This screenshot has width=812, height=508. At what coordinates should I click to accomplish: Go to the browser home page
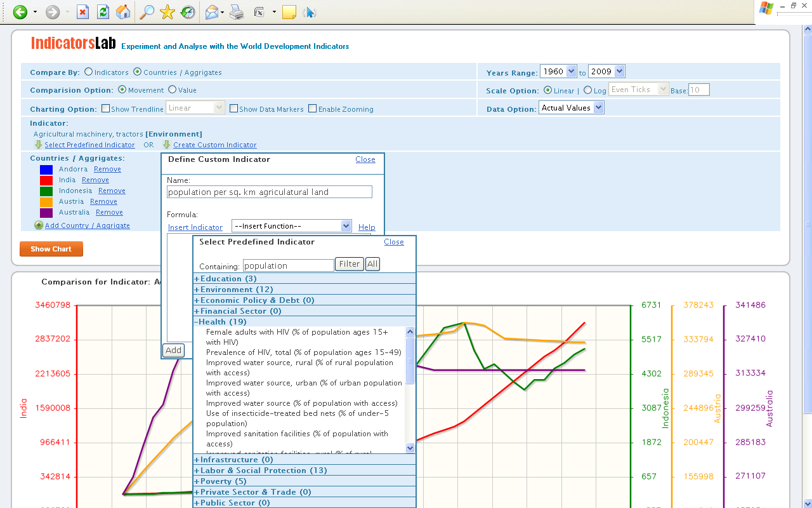click(x=123, y=11)
